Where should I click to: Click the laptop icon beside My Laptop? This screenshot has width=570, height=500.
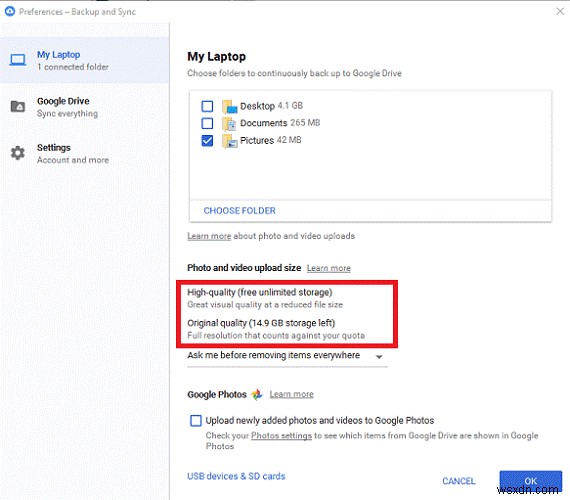point(18,60)
